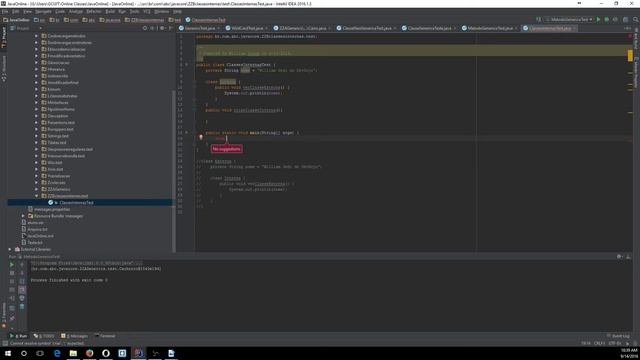Viewport: 640px width, 360px height.
Task: Select ClassesInternasTest file in project tree
Action: tap(76, 202)
